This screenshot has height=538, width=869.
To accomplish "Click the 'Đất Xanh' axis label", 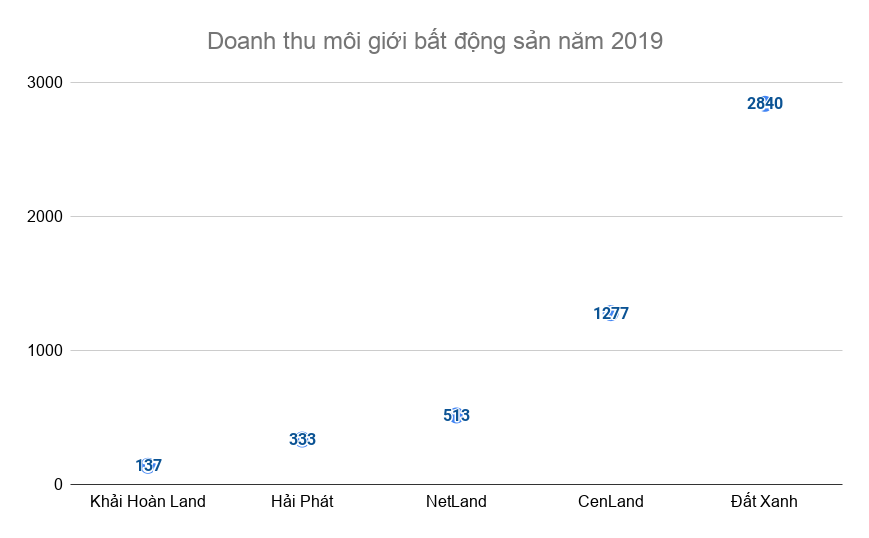I will tap(764, 501).
